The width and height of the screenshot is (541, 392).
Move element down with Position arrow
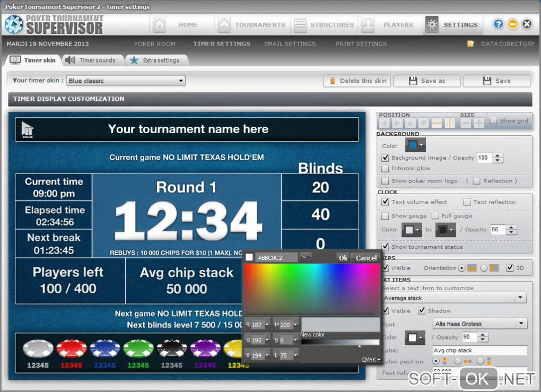coord(424,123)
